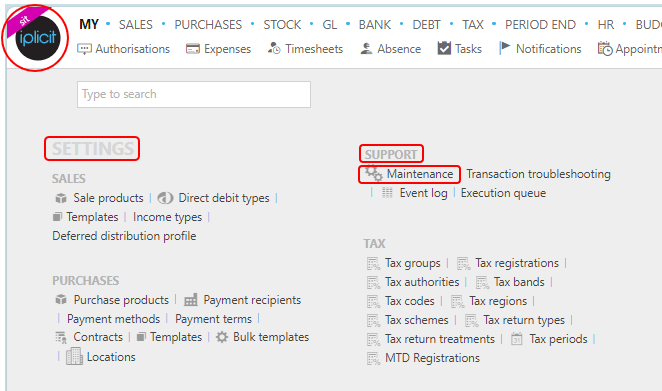Open the Tax periods link
This screenshot has height=391, width=662.
tap(558, 339)
